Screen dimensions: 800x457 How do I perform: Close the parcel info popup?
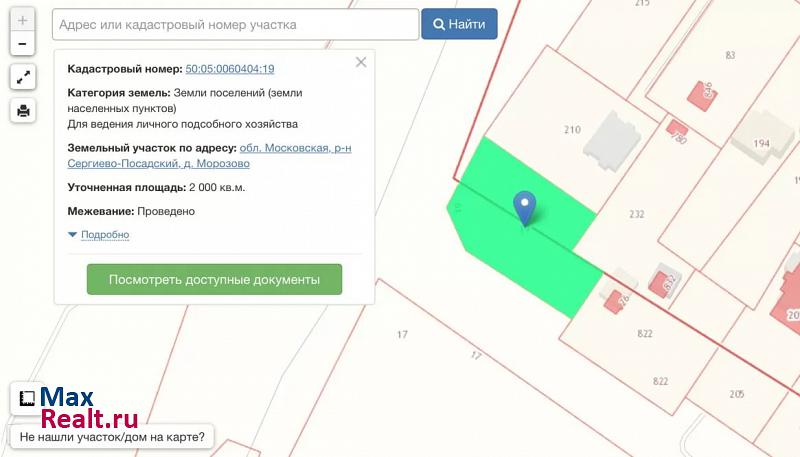click(361, 62)
